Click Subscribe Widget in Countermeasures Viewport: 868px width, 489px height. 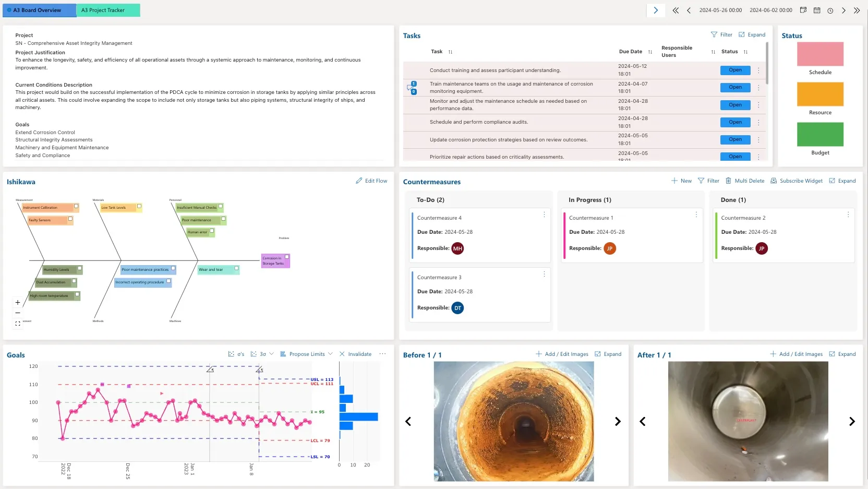797,181
